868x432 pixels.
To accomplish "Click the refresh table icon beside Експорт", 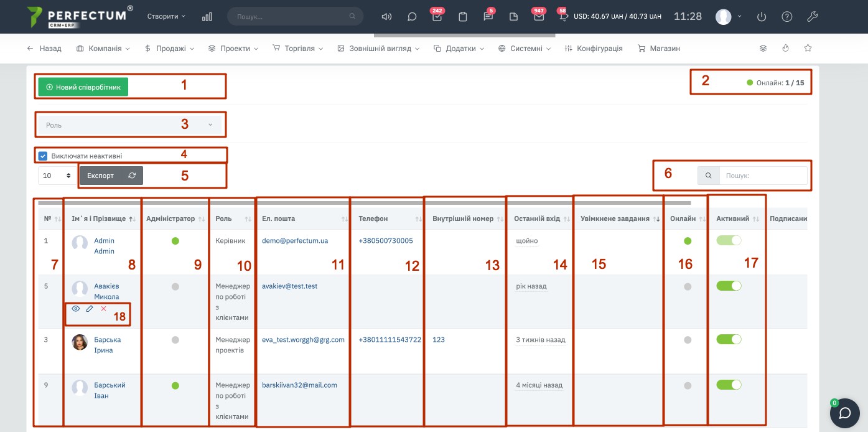I will point(132,176).
